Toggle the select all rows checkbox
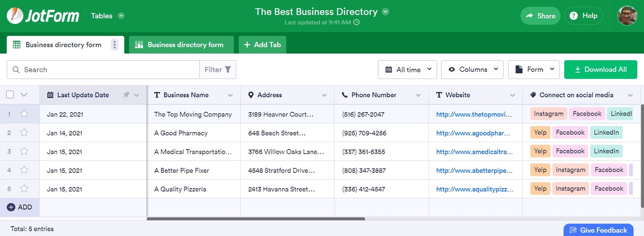Screen dimensions: 644x236 tap(10, 94)
